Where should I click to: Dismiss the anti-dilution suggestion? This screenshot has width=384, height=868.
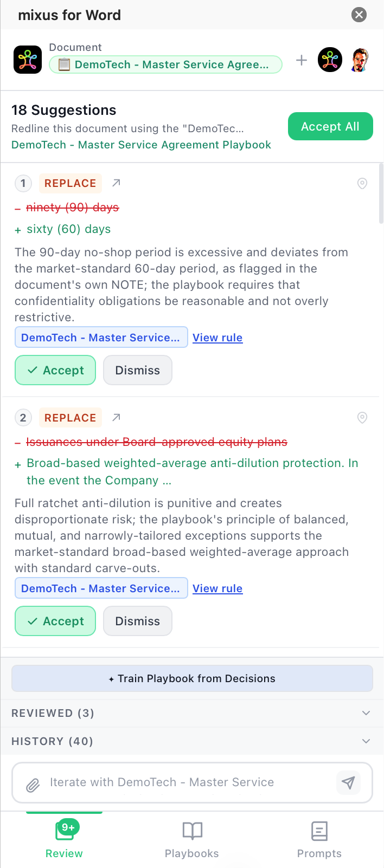[137, 621]
